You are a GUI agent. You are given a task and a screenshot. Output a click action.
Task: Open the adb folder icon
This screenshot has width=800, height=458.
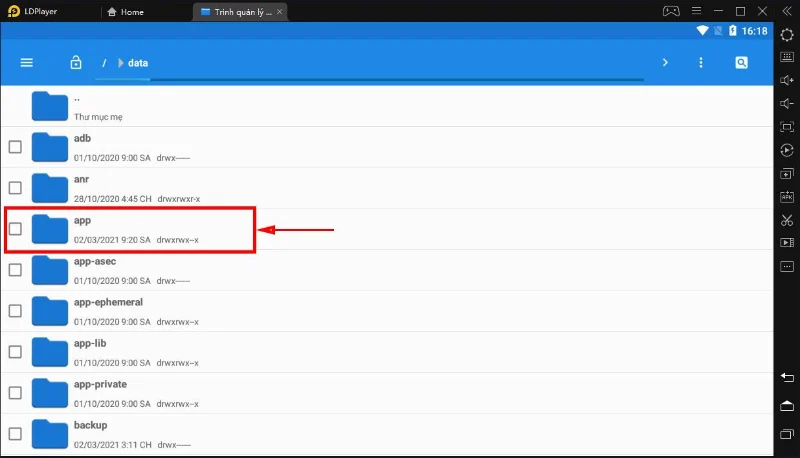click(49, 147)
